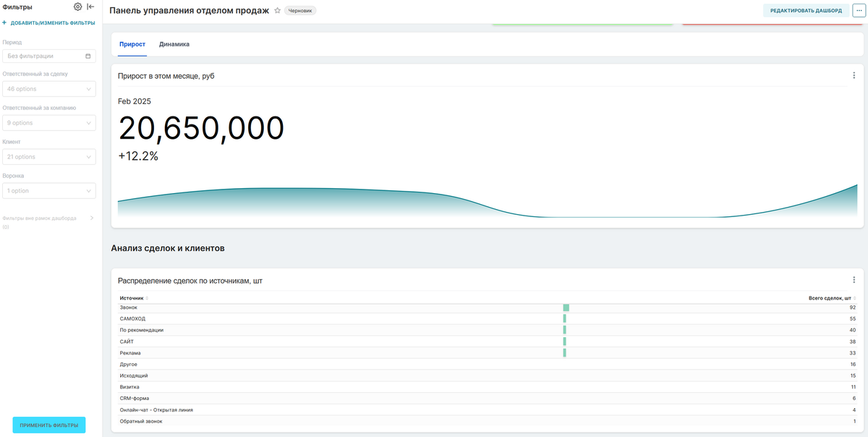Click Онлайн-чат - Открытая линия row
The image size is (868, 437).
488,410
